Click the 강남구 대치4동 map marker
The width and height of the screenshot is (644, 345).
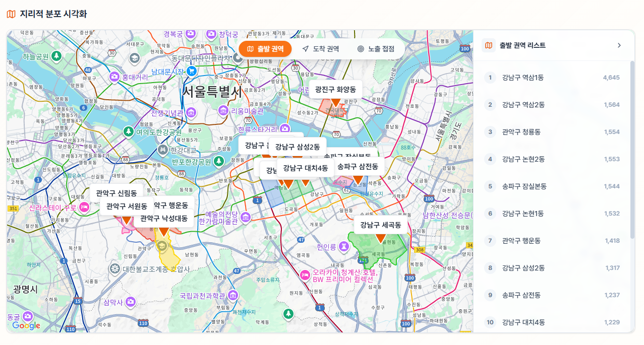[307, 182]
